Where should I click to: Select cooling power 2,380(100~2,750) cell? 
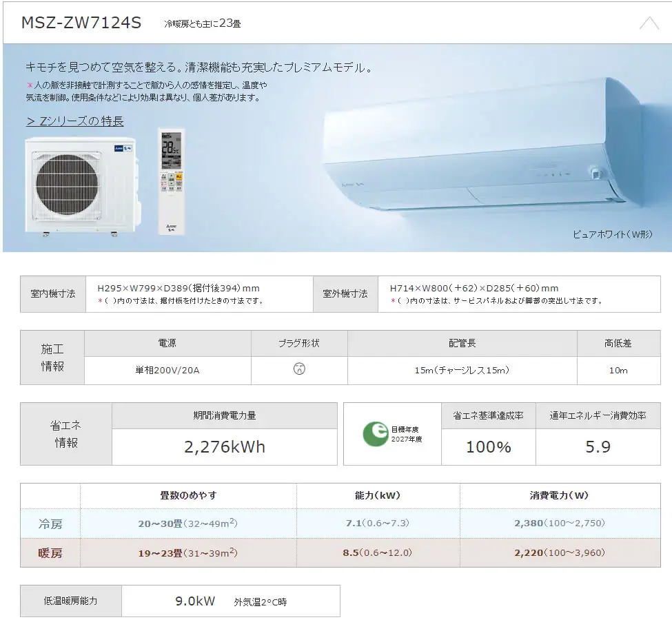click(x=560, y=523)
